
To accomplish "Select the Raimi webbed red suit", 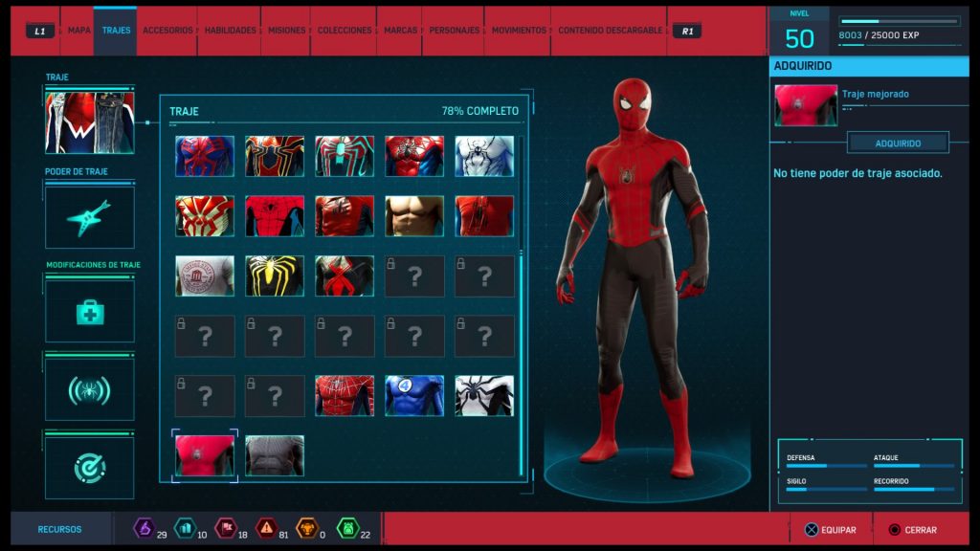I will 345,396.
